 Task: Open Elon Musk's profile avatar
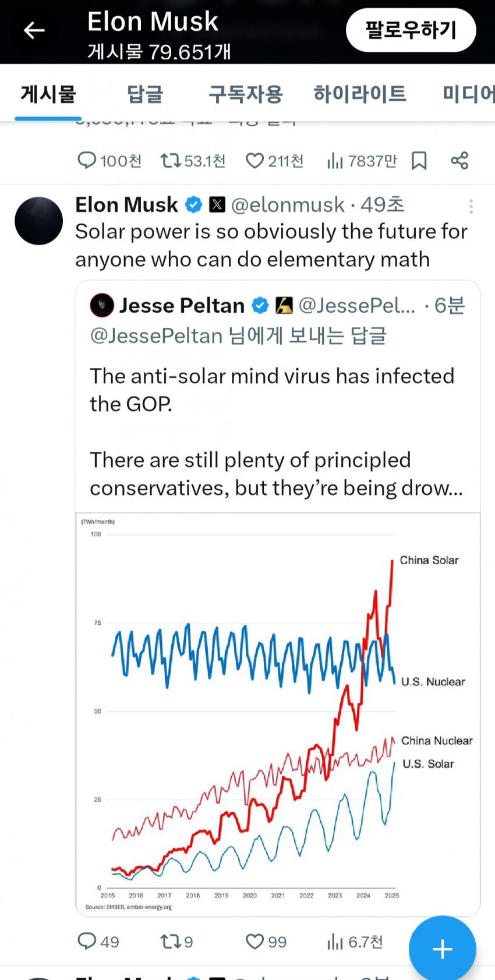38,221
